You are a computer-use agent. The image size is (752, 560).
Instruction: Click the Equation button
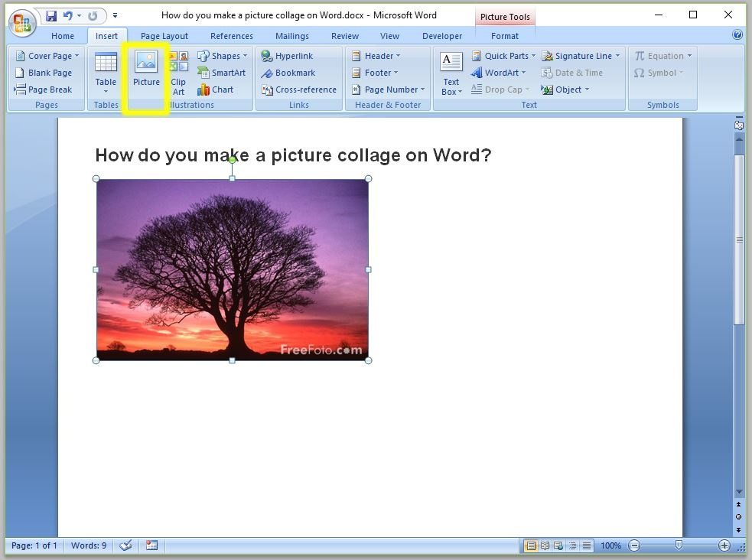[x=663, y=56]
